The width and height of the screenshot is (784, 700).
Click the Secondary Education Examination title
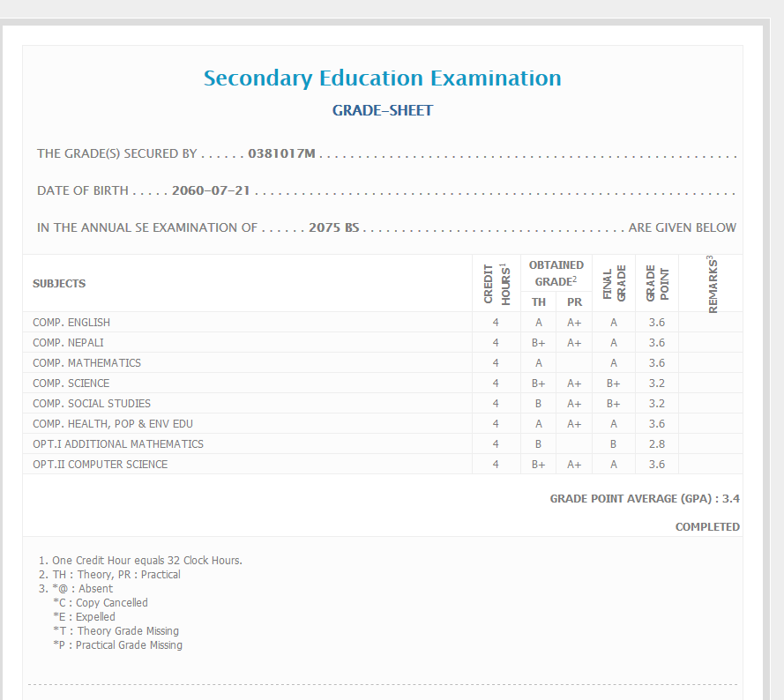point(382,78)
